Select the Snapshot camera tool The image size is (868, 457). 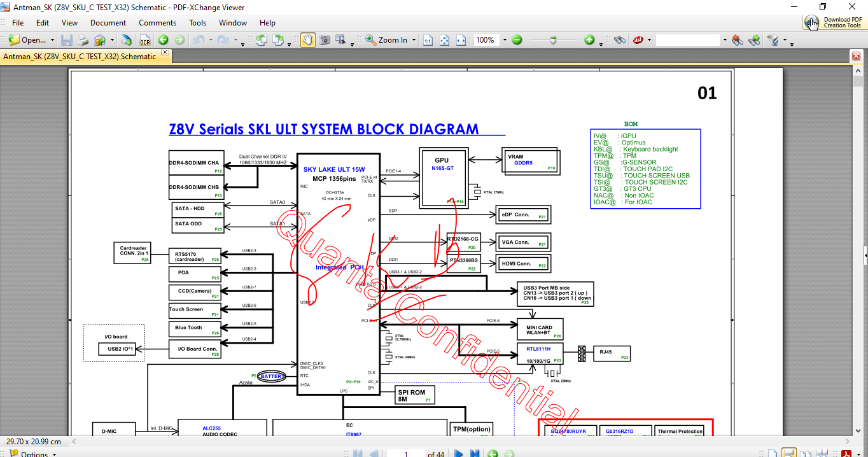pos(325,40)
